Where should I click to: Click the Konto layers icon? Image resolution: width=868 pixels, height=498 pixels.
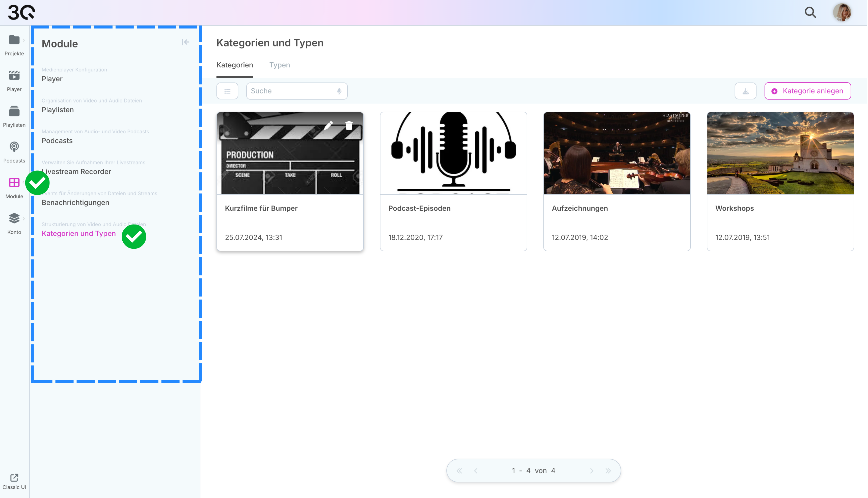[14, 218]
